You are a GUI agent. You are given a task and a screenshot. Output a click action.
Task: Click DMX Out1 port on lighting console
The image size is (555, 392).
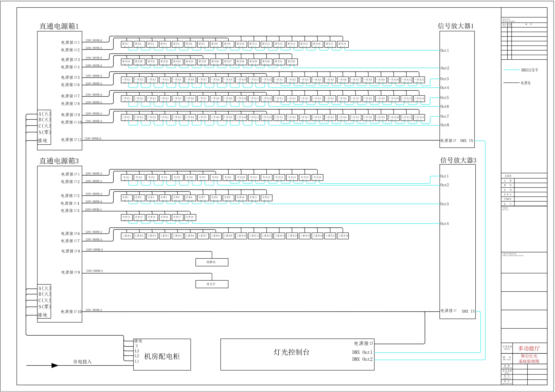pos(362,352)
